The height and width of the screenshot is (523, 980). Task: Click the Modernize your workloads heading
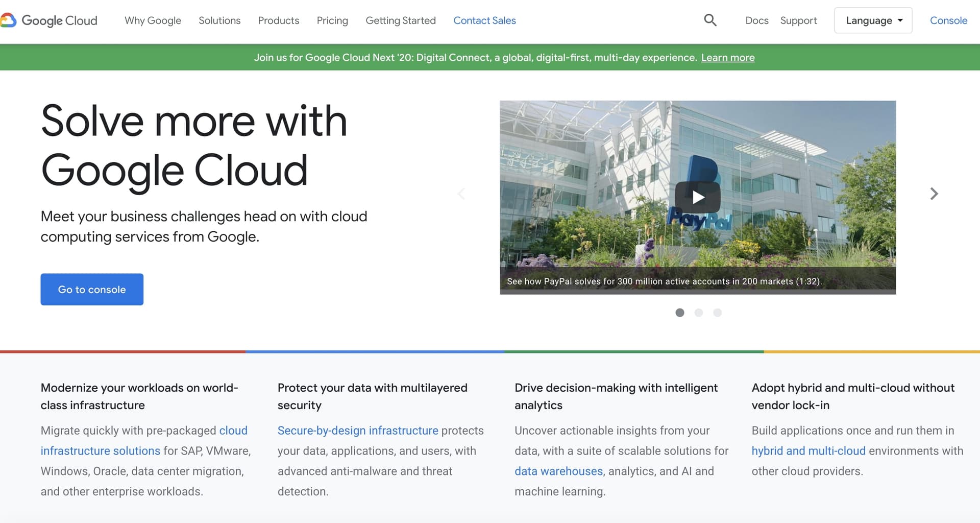click(x=139, y=396)
